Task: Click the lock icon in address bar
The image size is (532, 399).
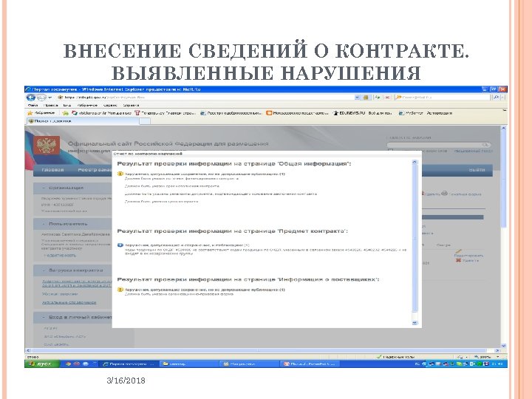Action: (x=366, y=98)
